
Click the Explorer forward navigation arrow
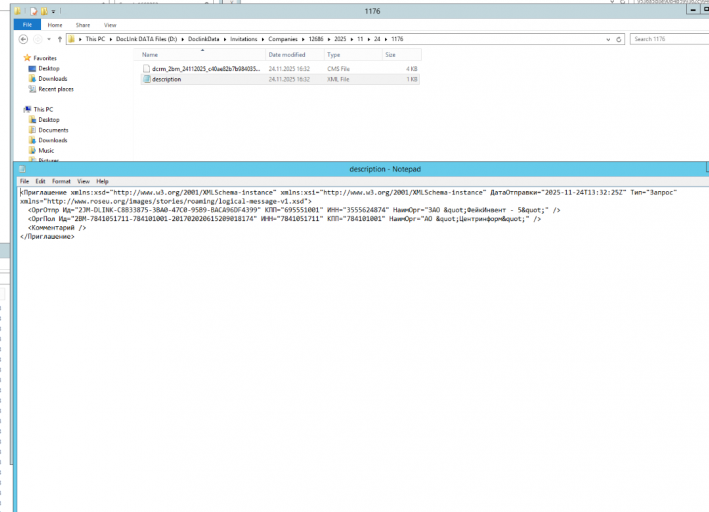(x=38, y=39)
